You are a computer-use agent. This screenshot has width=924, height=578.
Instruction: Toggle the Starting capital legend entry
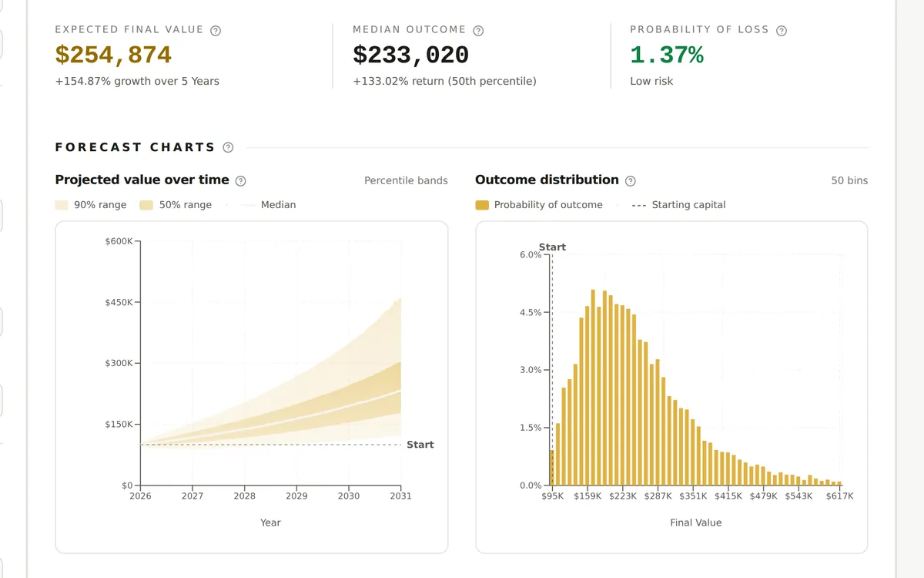coord(678,205)
